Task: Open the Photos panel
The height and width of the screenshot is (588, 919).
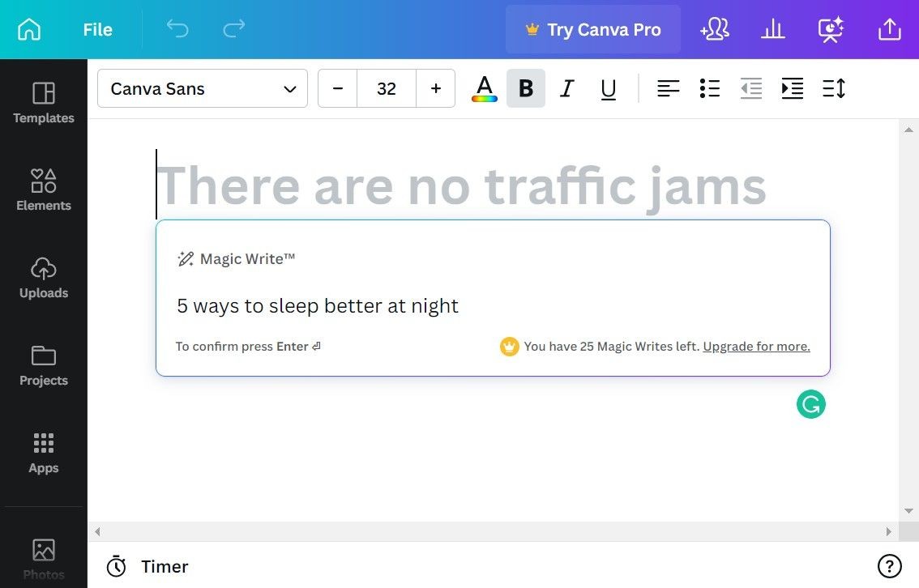Action: [x=44, y=559]
